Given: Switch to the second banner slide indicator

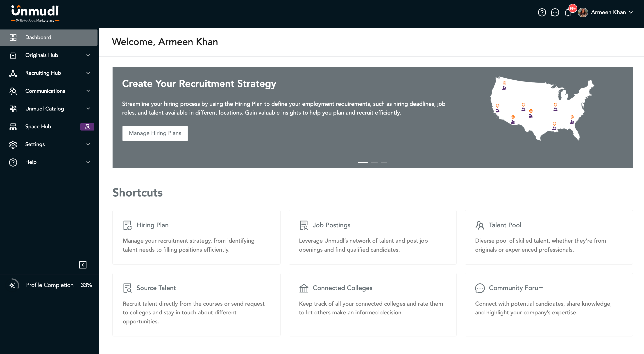Looking at the screenshot, I should tap(374, 162).
